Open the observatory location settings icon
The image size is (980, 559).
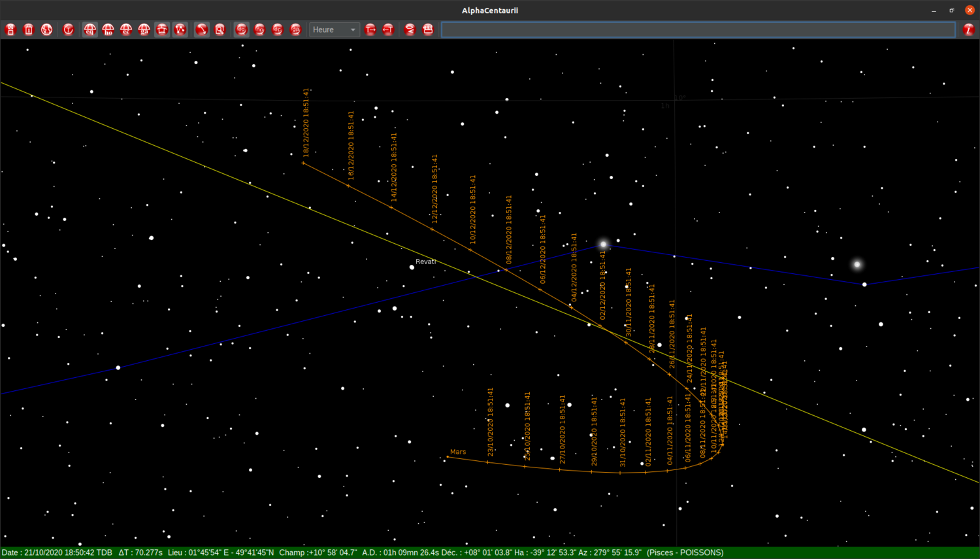(x=46, y=29)
